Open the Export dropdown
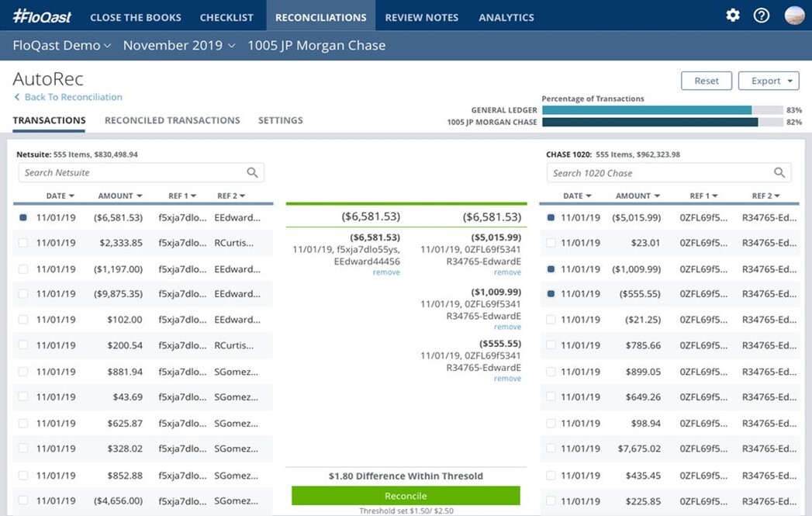Screen dimensions: 812x516 click(x=768, y=80)
